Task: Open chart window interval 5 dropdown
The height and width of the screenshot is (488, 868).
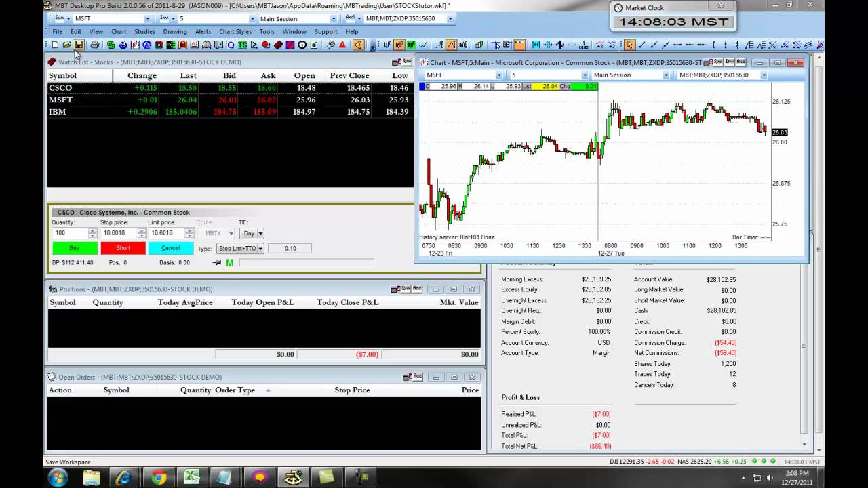Action: click(x=585, y=75)
